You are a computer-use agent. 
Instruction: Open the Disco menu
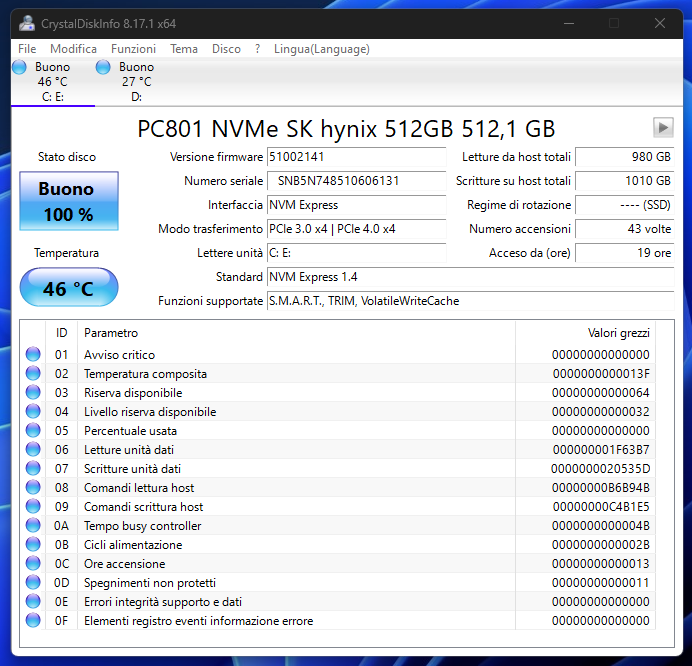click(x=226, y=49)
